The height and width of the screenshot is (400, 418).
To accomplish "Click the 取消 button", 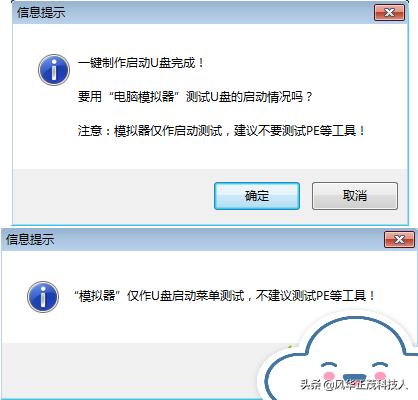I will (355, 196).
